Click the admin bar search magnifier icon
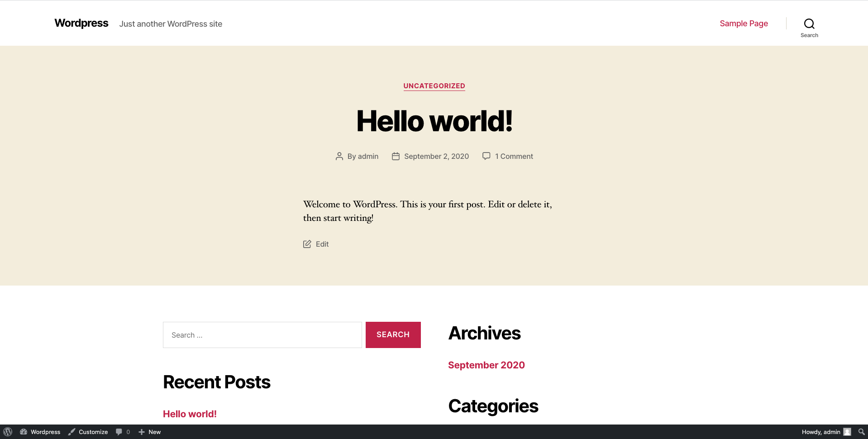Image resolution: width=868 pixels, height=439 pixels. 861,432
